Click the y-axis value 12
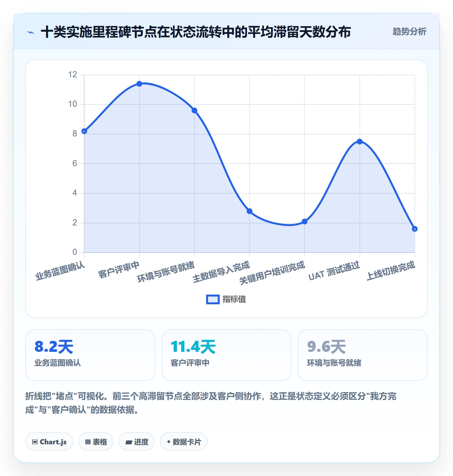 72,75
